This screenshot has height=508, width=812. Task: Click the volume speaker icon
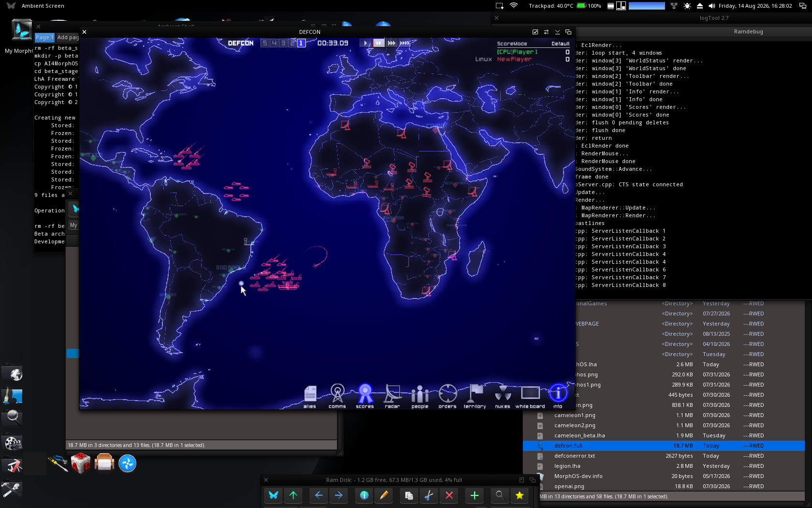(711, 6)
